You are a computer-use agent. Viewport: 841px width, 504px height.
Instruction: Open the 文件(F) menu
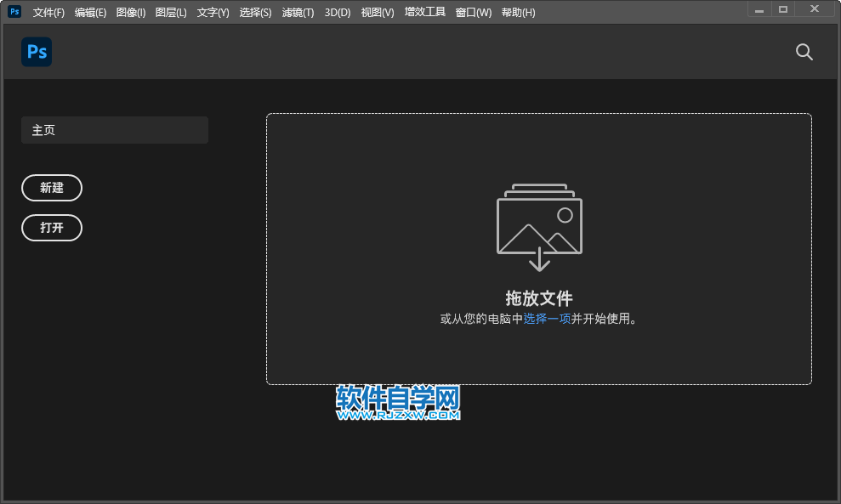click(48, 13)
